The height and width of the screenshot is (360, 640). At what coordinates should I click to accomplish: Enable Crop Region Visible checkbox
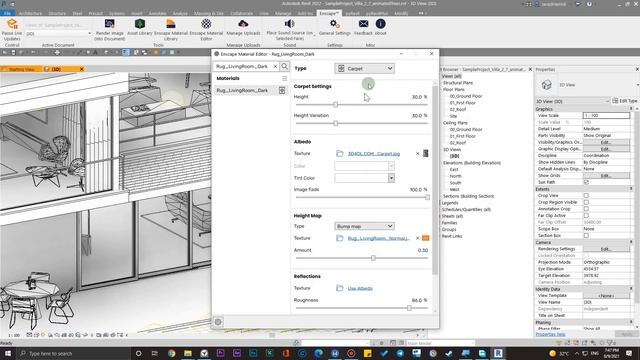(x=586, y=202)
